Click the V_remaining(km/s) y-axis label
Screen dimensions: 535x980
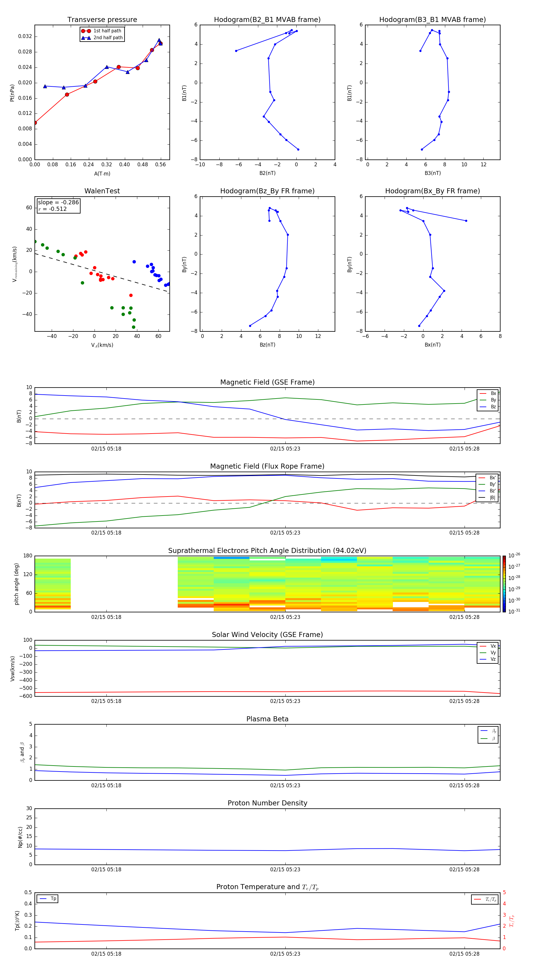[15, 264]
